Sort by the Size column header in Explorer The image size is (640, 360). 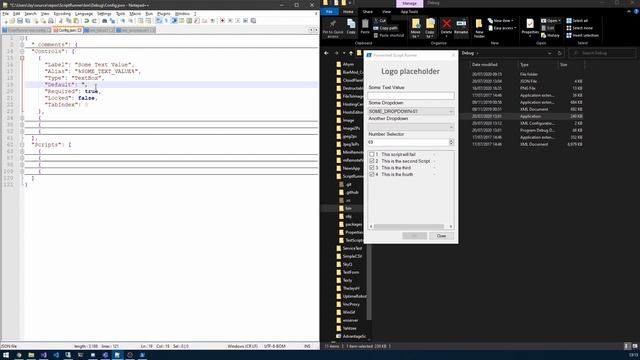tap(564, 64)
